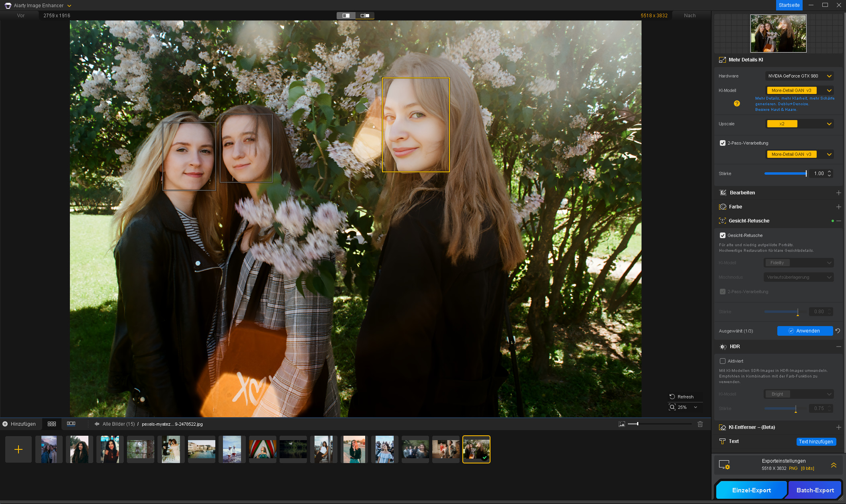
Task: Enable the HDR Aktiviert checkbox
Action: (x=723, y=361)
